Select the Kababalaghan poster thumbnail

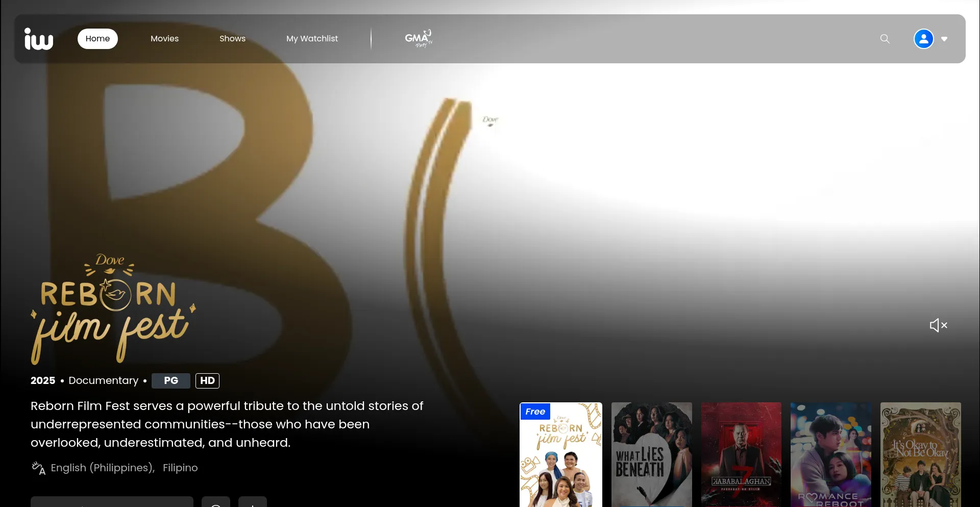(x=741, y=454)
